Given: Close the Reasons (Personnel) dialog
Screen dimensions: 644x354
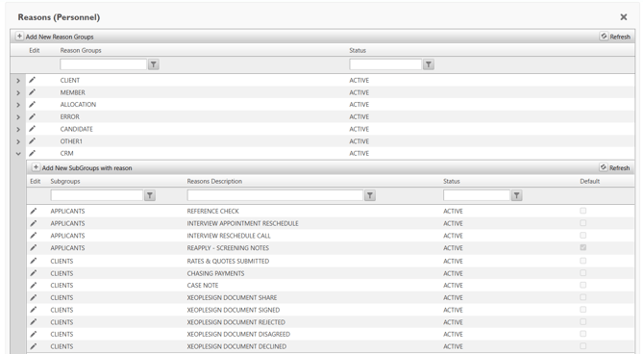Looking at the screenshot, I should pos(624,17).
